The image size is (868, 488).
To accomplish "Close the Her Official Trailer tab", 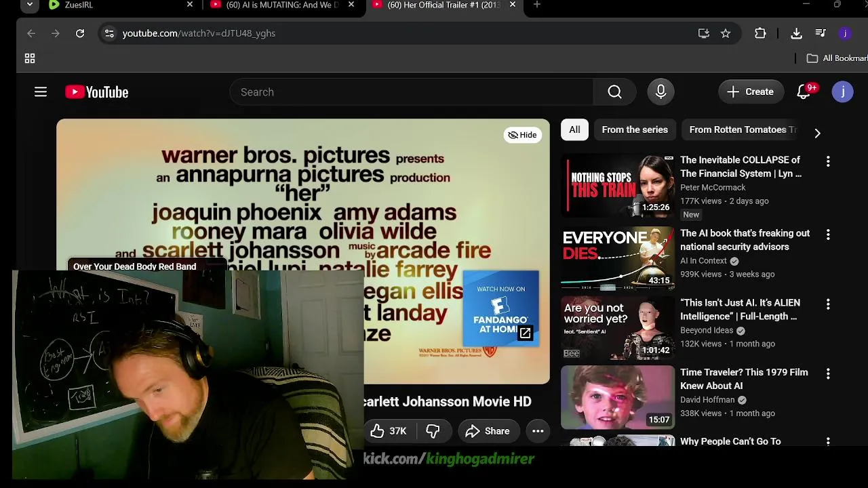I will [x=513, y=5].
